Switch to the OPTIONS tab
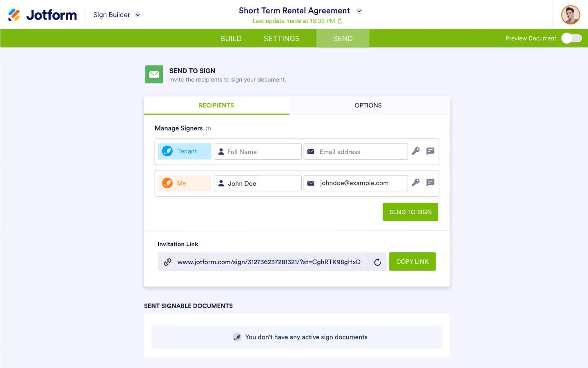This screenshot has height=368, width=588. (368, 105)
